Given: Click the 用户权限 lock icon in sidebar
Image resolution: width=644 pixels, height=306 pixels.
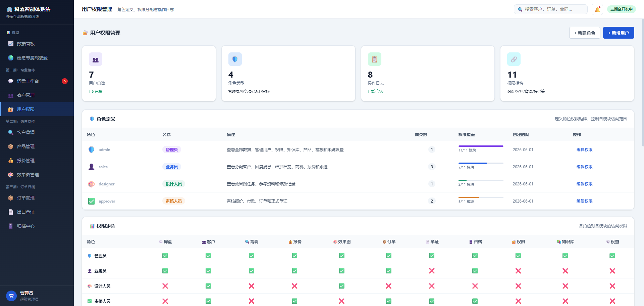Looking at the screenshot, I should click(11, 109).
